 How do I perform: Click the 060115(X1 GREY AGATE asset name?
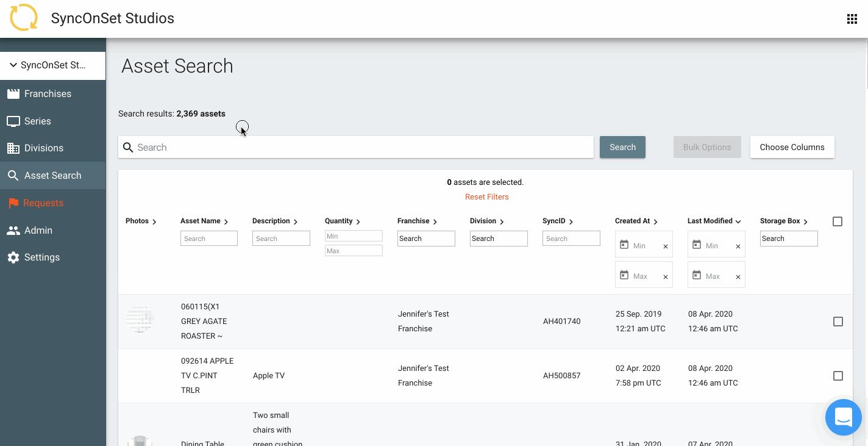tap(204, 322)
